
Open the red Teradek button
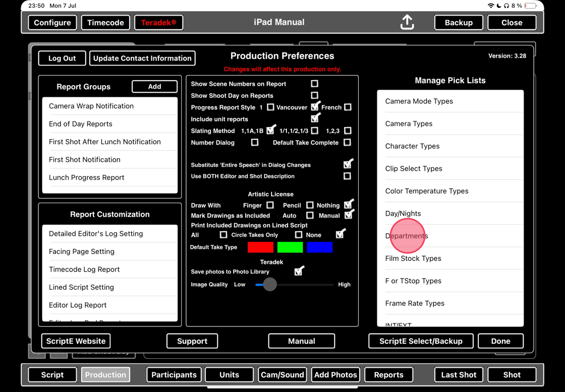coord(158,23)
